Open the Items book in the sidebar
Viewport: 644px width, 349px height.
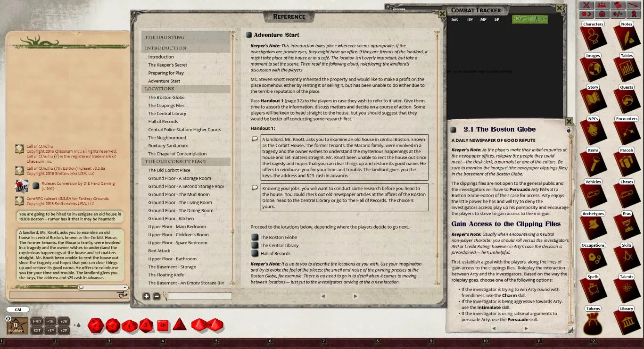[x=593, y=163]
